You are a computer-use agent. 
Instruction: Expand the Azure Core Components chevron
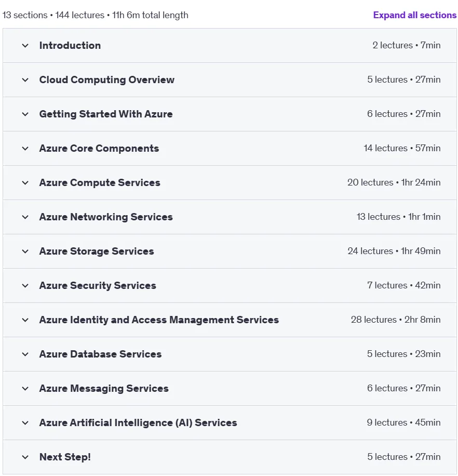25,149
